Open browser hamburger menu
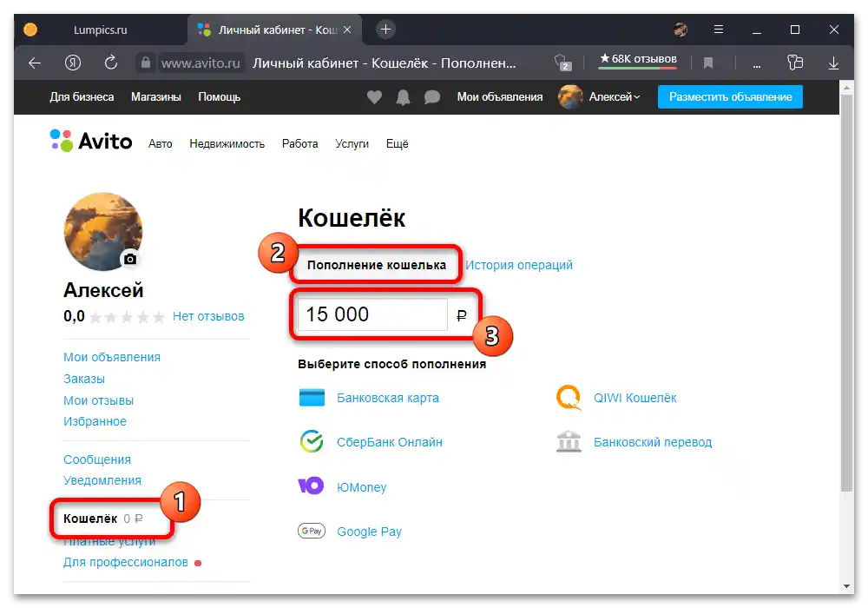The height and width of the screenshot is (608, 868). pyautogui.click(x=719, y=30)
